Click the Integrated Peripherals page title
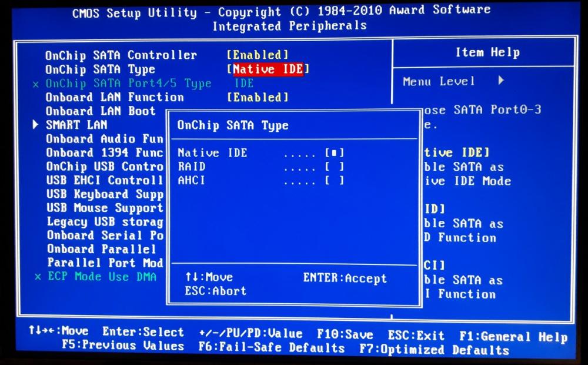 [289, 26]
